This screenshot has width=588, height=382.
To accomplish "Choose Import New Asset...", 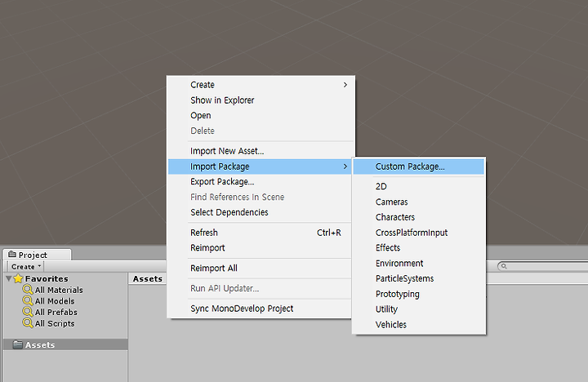I will 261,151.
